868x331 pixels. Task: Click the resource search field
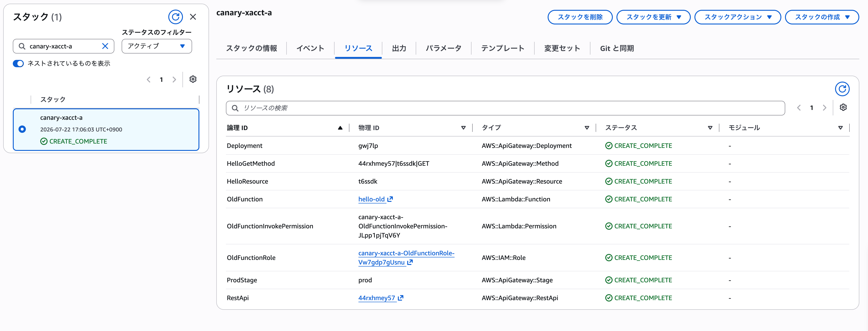coord(505,108)
